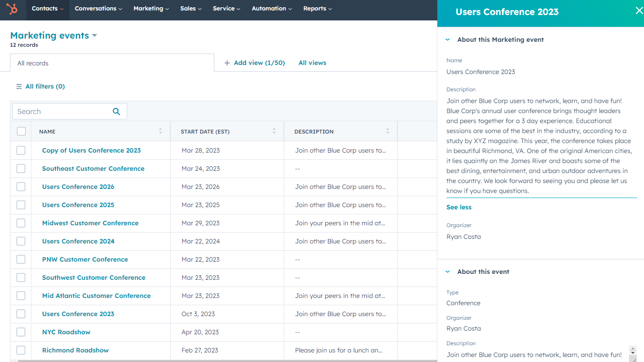Screen dimensions: 644x362
Task: Open the Richmond Roadshow record
Action: pyautogui.click(x=75, y=350)
